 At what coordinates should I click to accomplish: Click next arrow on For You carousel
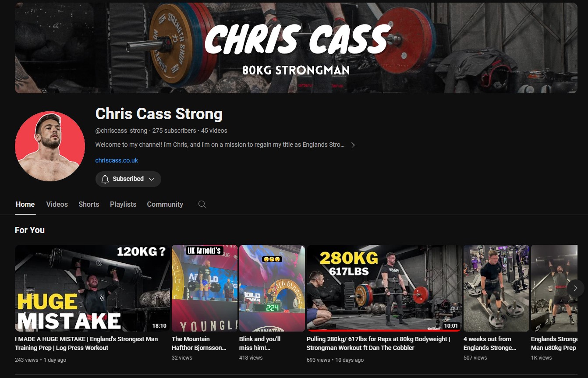tap(575, 288)
